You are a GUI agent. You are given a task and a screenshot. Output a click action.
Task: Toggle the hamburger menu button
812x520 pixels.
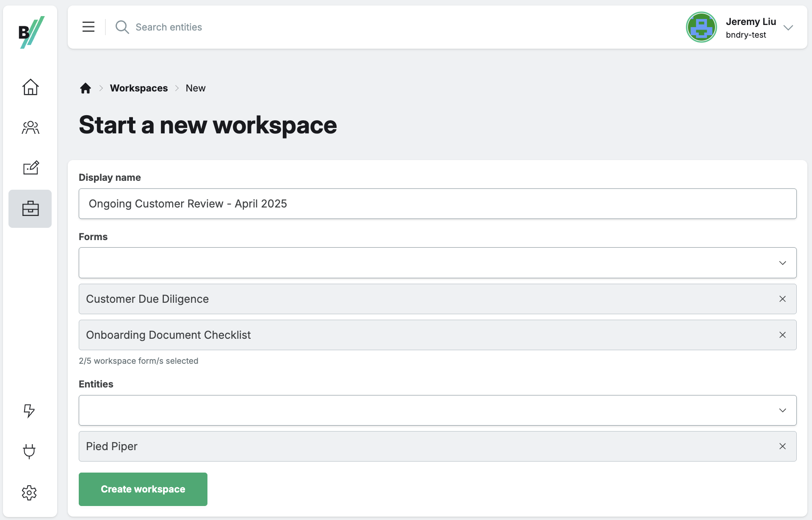(88, 27)
